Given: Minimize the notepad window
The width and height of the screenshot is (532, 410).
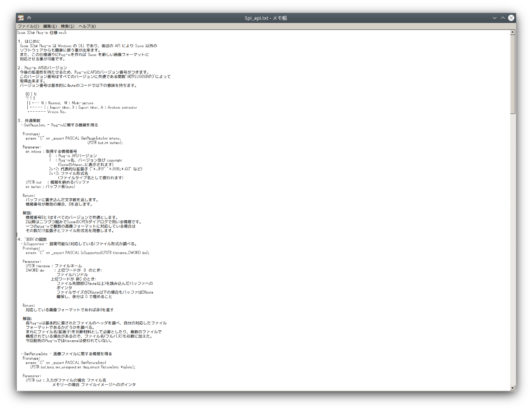Looking at the screenshot, I should click(x=494, y=18).
